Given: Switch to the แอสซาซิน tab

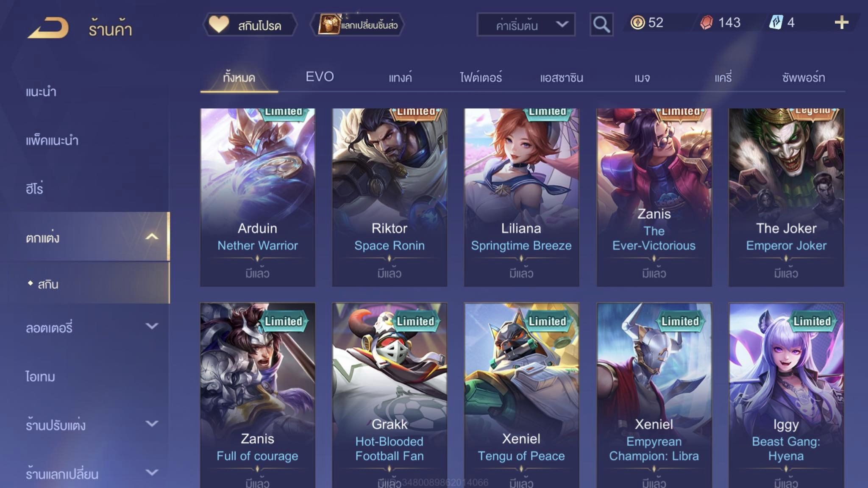Looking at the screenshot, I should [562, 78].
